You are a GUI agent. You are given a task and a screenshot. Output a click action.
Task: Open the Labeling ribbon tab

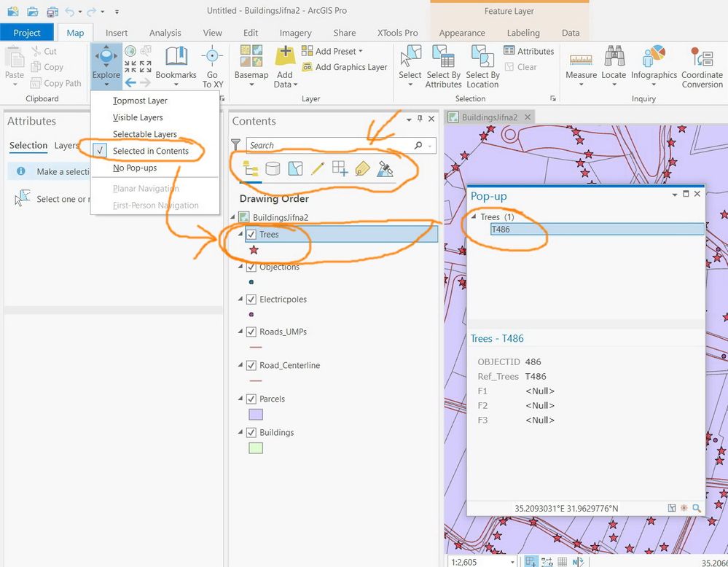pos(523,33)
